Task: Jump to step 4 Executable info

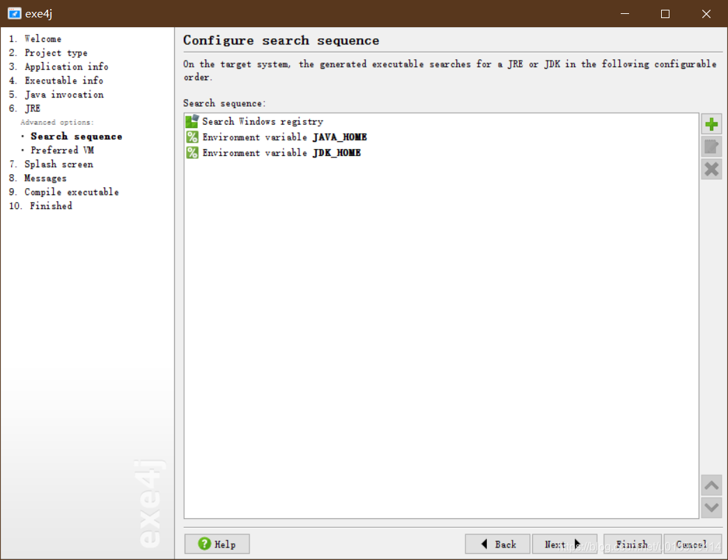Action: click(56, 81)
